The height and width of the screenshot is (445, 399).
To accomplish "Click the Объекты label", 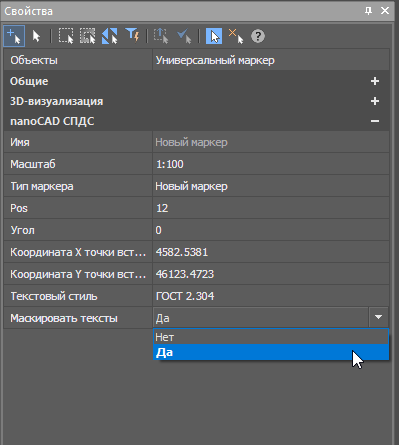I will [x=34, y=60].
